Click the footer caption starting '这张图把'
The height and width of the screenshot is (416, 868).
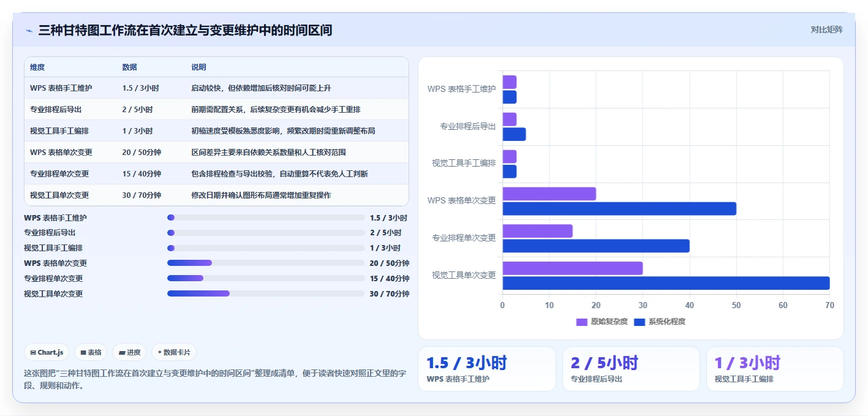coord(215,379)
